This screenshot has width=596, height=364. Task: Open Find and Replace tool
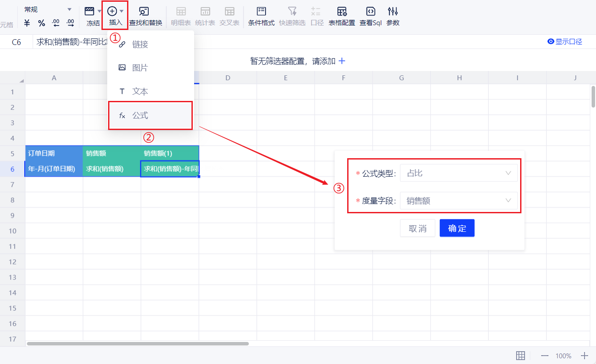145,16
